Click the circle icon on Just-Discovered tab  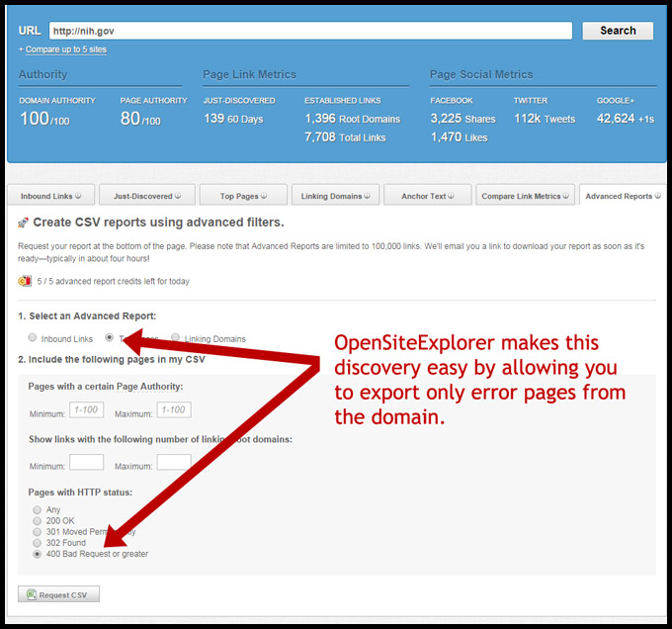(x=178, y=196)
